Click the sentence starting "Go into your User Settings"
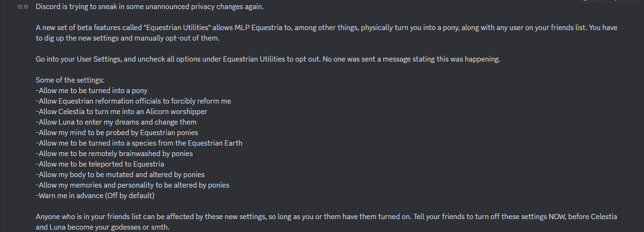Viewport: 644px width, 232px height. (x=268, y=59)
